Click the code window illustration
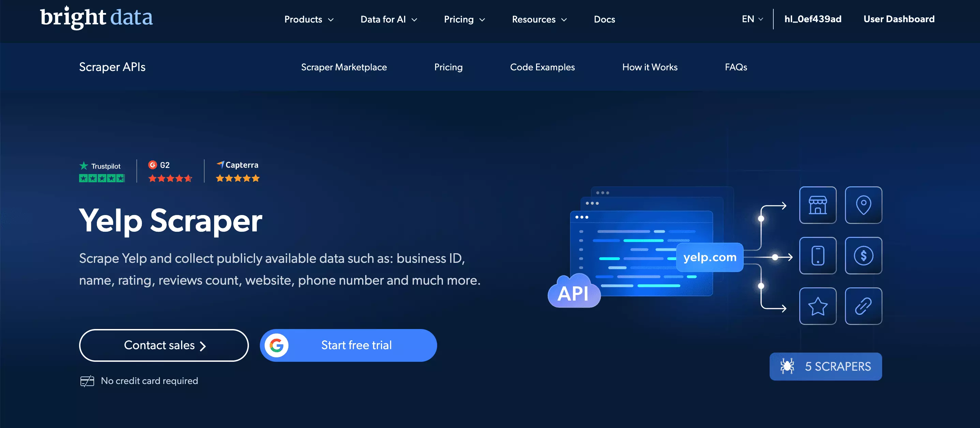 click(x=641, y=253)
